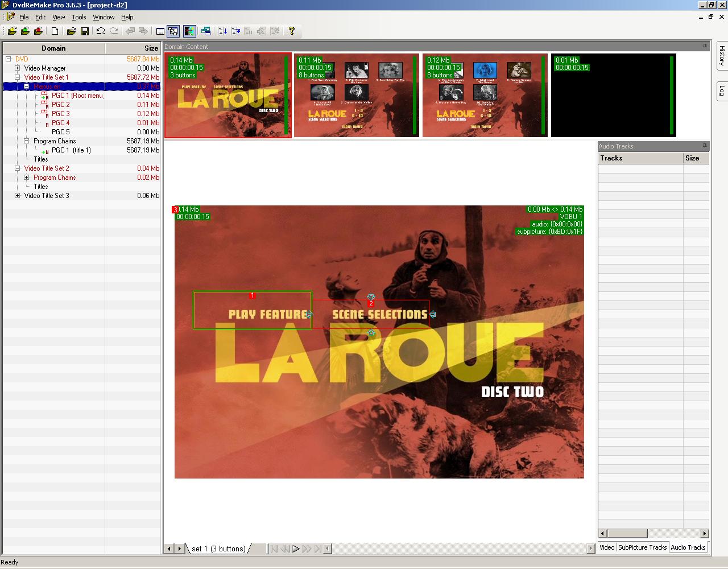Click the Tracks column header

click(640, 158)
